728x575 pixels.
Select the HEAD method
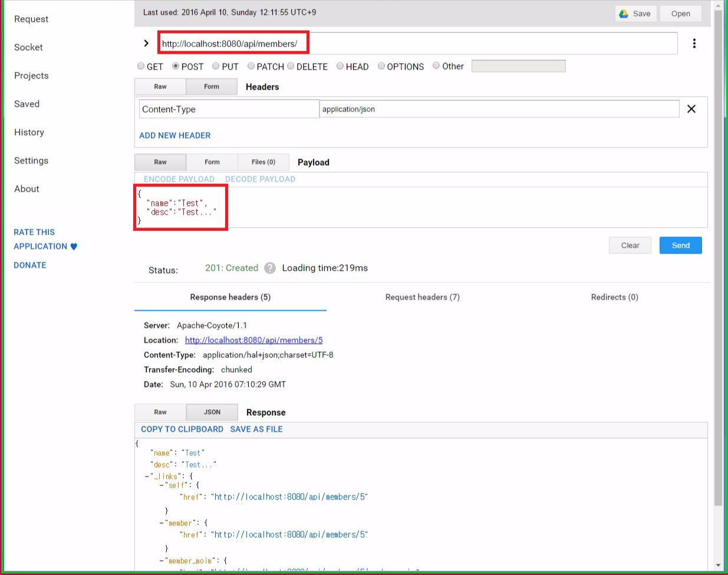tap(340, 66)
